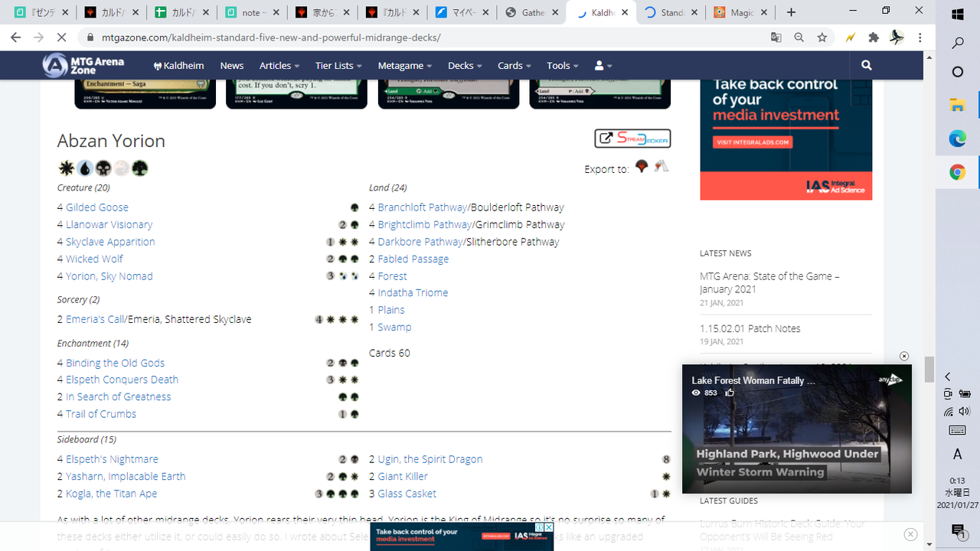Screen dimensions: 980x551
Task: Bookmark this page with the star icon
Action: click(x=822, y=37)
